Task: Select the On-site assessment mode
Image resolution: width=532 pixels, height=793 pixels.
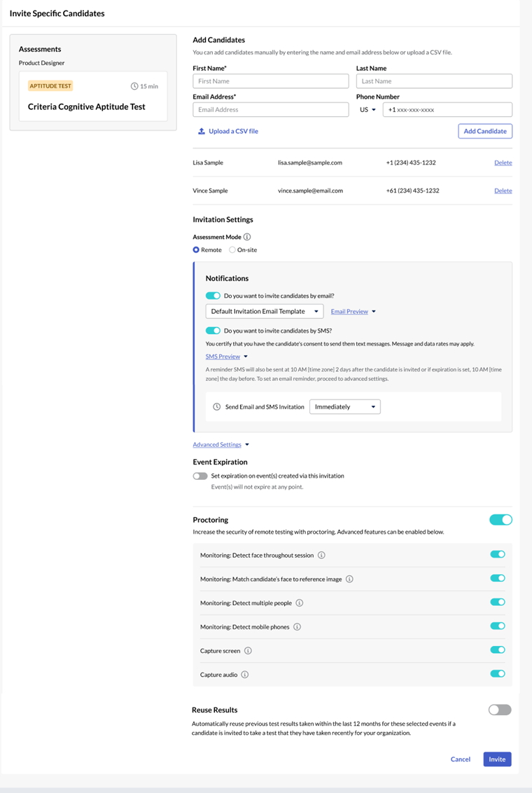Action: pyautogui.click(x=232, y=250)
